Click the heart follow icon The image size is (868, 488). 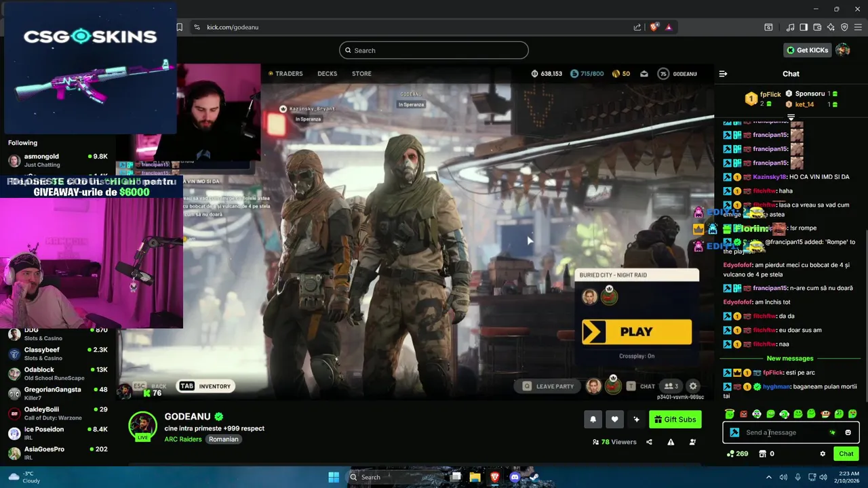pos(614,420)
